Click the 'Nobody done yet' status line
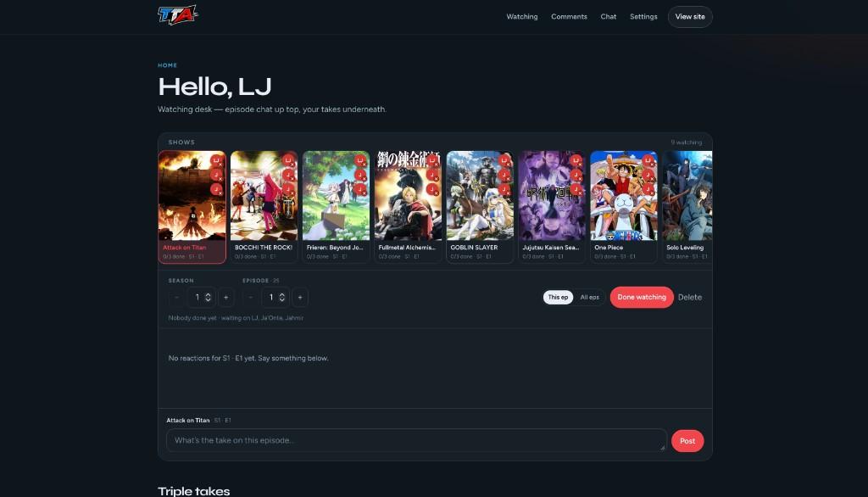 pyautogui.click(x=236, y=318)
